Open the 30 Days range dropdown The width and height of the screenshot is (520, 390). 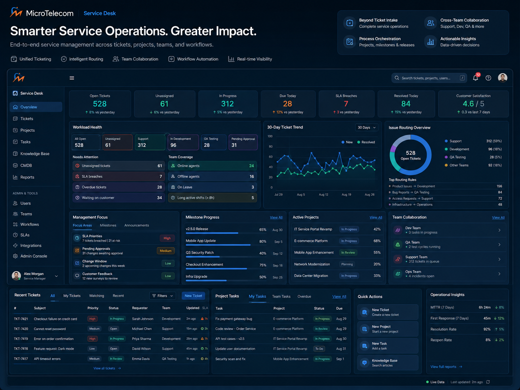click(366, 128)
